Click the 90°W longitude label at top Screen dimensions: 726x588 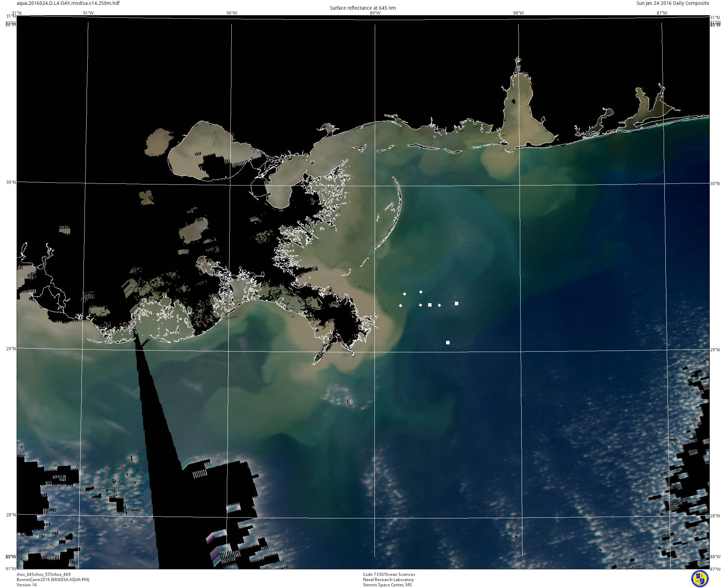click(232, 13)
